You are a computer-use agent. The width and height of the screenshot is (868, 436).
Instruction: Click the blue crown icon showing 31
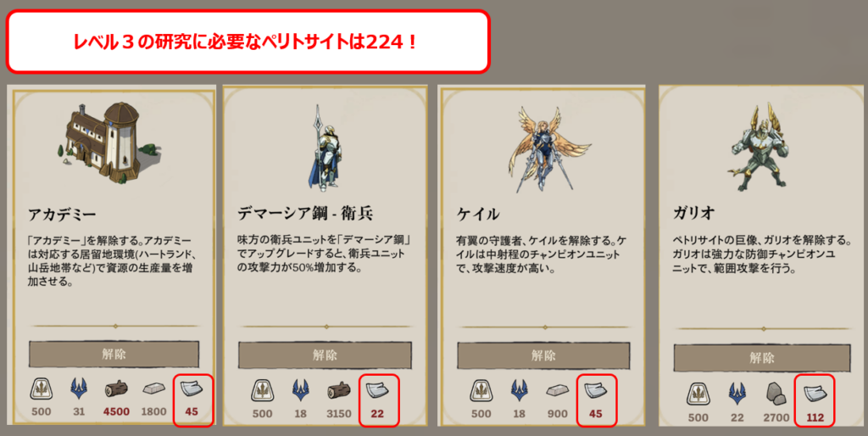(x=79, y=389)
